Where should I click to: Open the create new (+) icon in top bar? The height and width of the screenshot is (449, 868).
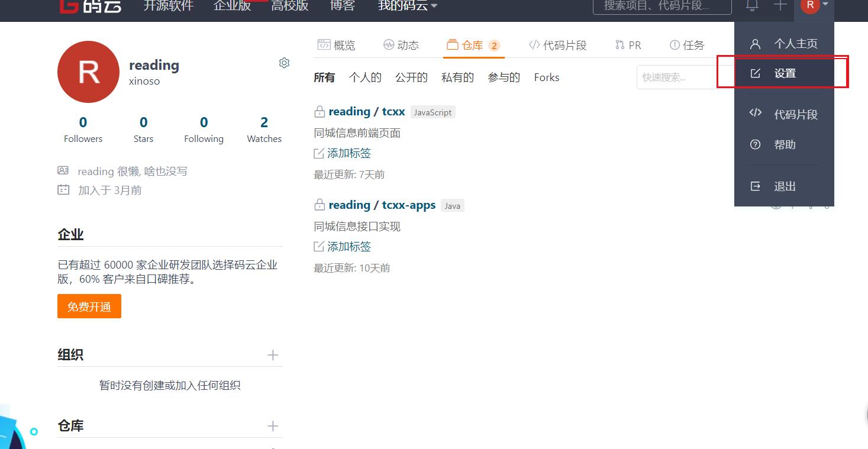click(x=779, y=5)
